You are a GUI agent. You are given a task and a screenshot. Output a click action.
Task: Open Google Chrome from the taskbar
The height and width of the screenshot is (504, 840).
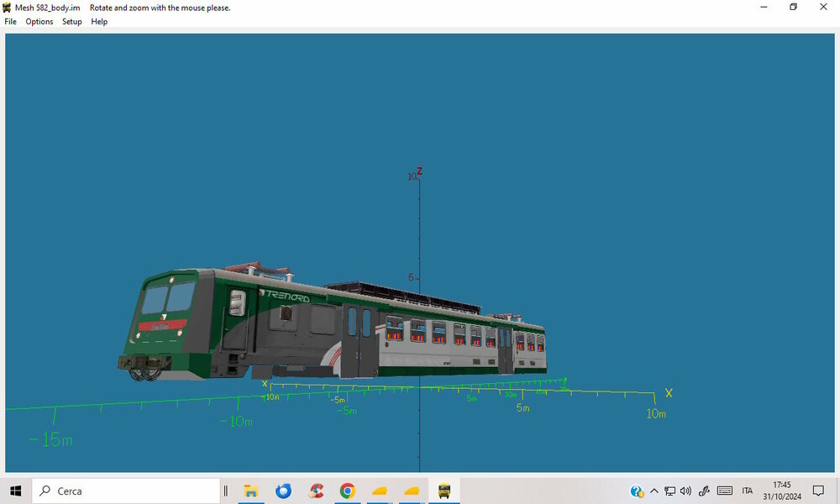tap(348, 491)
